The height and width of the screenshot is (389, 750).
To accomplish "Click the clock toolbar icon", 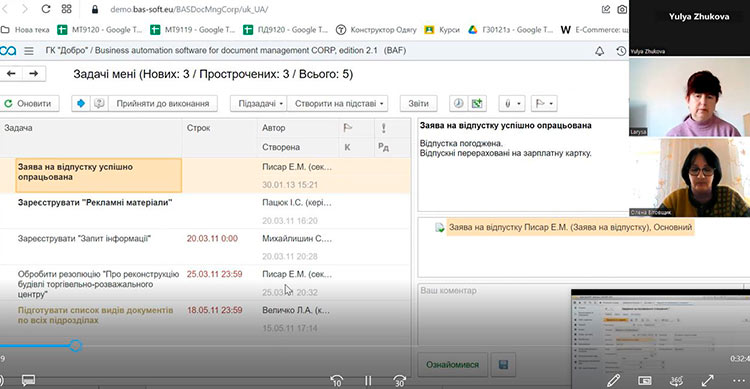I will pyautogui.click(x=458, y=103).
